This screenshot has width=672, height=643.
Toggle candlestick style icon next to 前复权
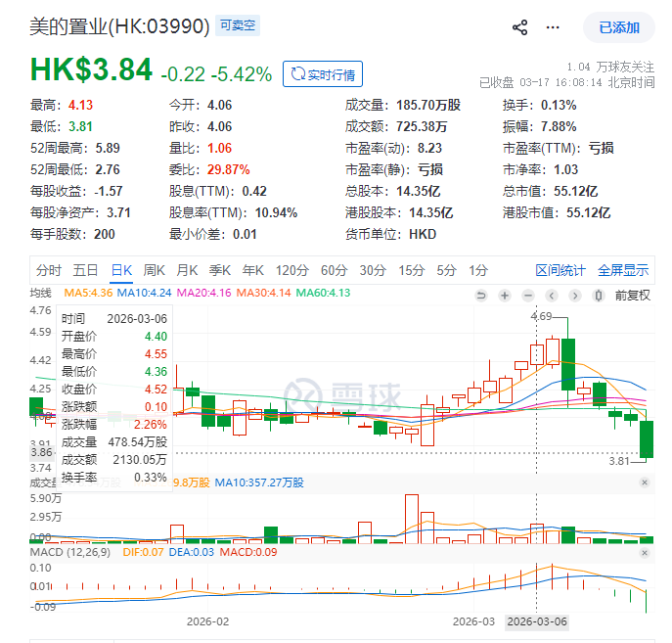coord(599,296)
